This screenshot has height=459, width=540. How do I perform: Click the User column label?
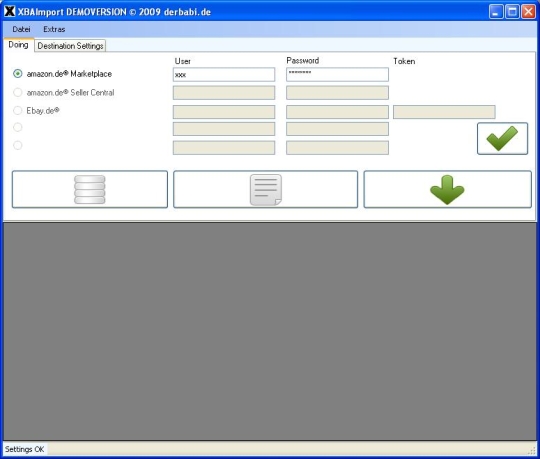click(183, 61)
